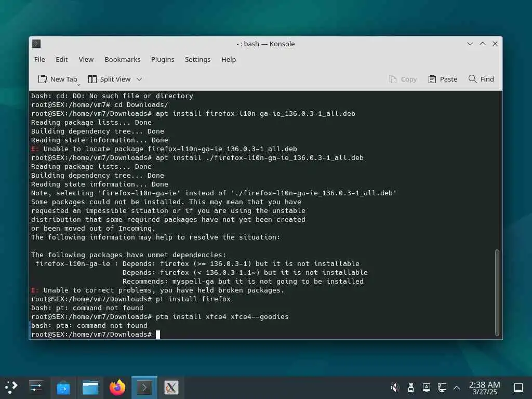The width and height of the screenshot is (532, 399).
Task: Open the KDE application launcher
Action: point(11,388)
